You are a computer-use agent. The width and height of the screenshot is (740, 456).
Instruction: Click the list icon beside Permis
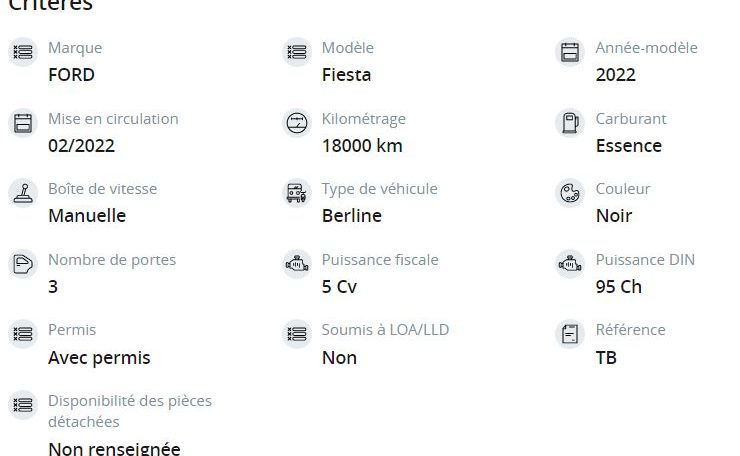[x=23, y=334]
